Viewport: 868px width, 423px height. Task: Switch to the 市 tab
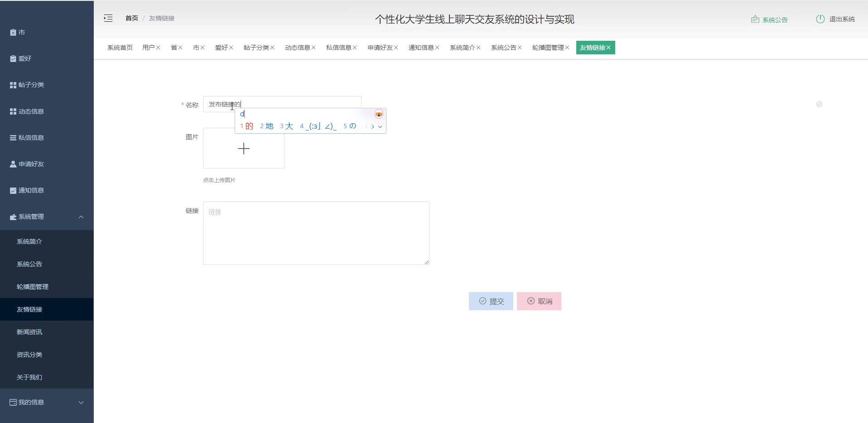click(x=196, y=48)
